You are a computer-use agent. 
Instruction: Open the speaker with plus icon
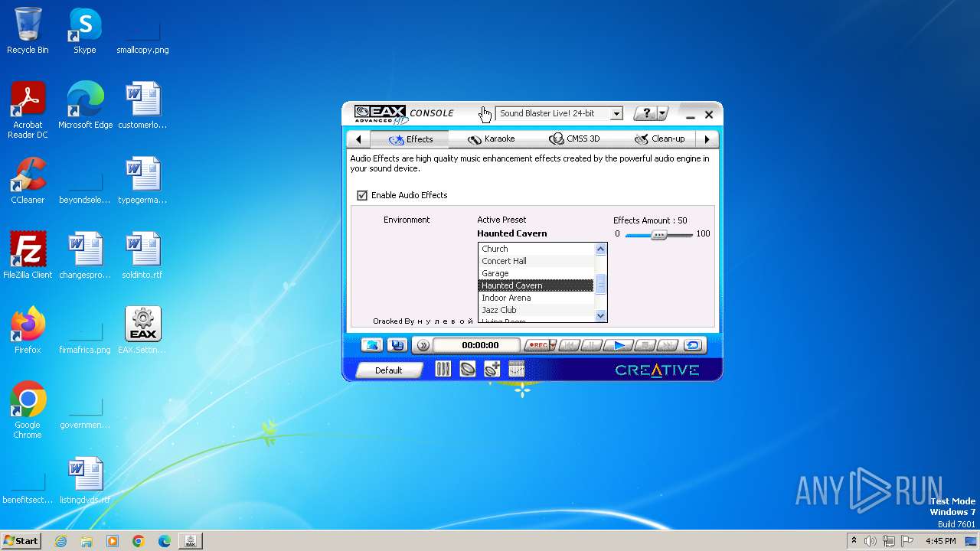click(x=492, y=369)
